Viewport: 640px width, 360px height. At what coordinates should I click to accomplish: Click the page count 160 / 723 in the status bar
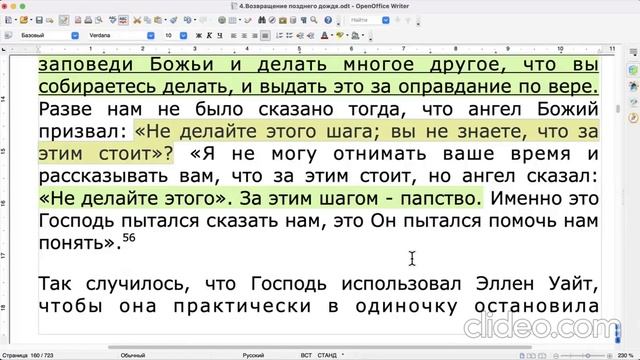27,356
